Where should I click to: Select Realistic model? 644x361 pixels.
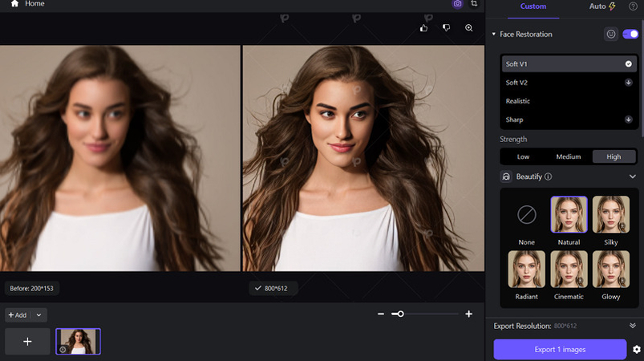coord(569,101)
